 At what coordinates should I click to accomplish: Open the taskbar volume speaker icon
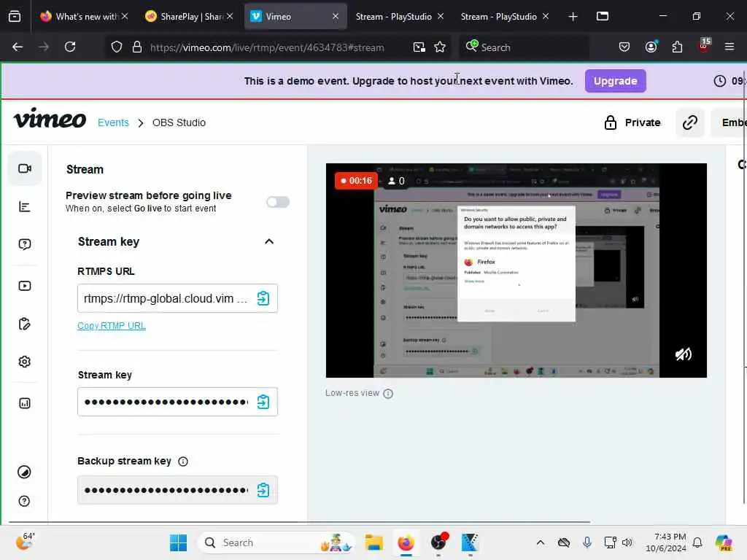tap(627, 542)
